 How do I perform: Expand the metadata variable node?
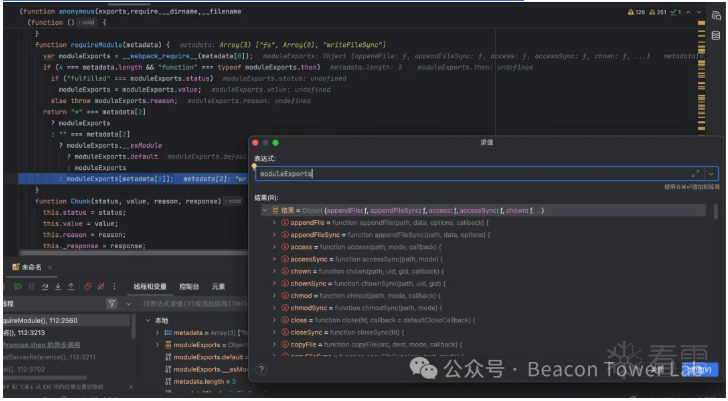point(157,333)
